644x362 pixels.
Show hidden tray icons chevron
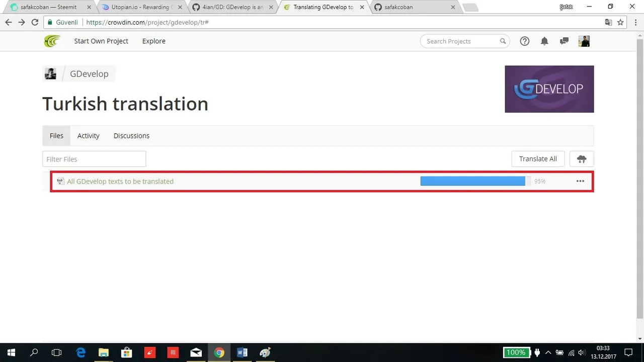[x=548, y=352]
